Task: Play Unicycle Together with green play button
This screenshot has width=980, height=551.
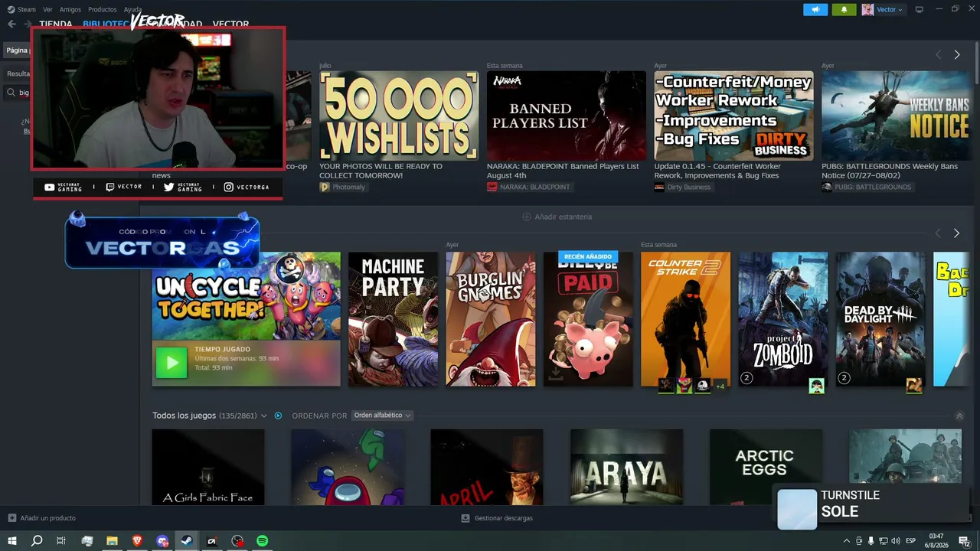Action: coord(171,363)
